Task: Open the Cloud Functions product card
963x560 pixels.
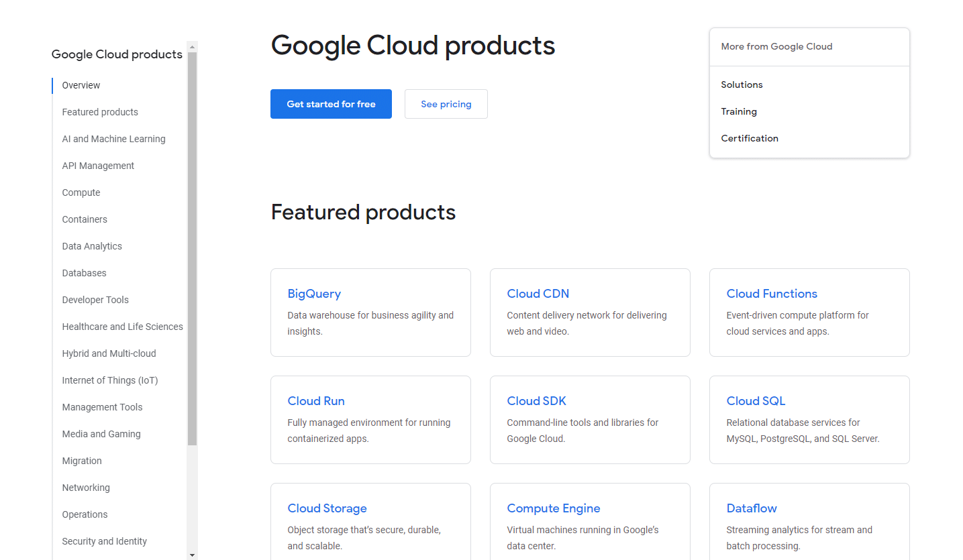Action: (x=772, y=293)
